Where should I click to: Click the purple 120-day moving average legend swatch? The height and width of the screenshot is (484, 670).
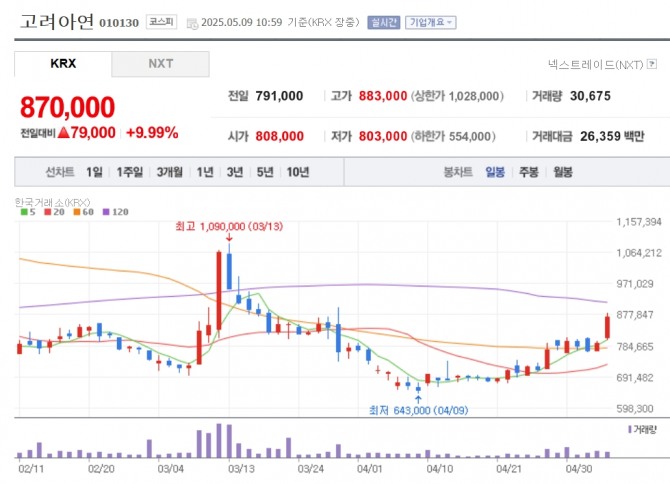point(106,212)
